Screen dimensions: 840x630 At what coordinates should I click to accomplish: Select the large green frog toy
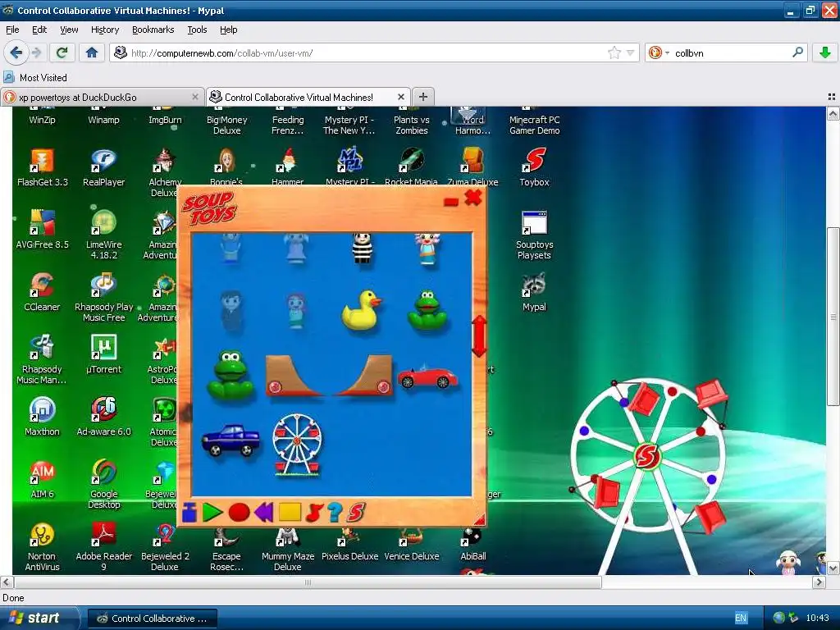(x=231, y=375)
